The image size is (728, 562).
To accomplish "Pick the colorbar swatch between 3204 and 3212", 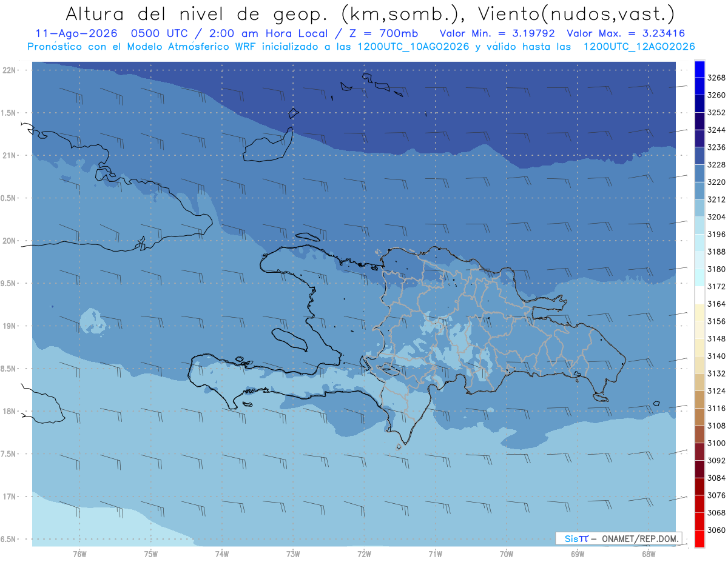I will (699, 209).
